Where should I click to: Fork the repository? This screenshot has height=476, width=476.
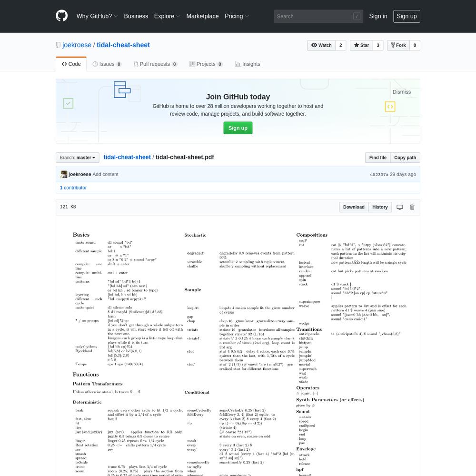398,45
